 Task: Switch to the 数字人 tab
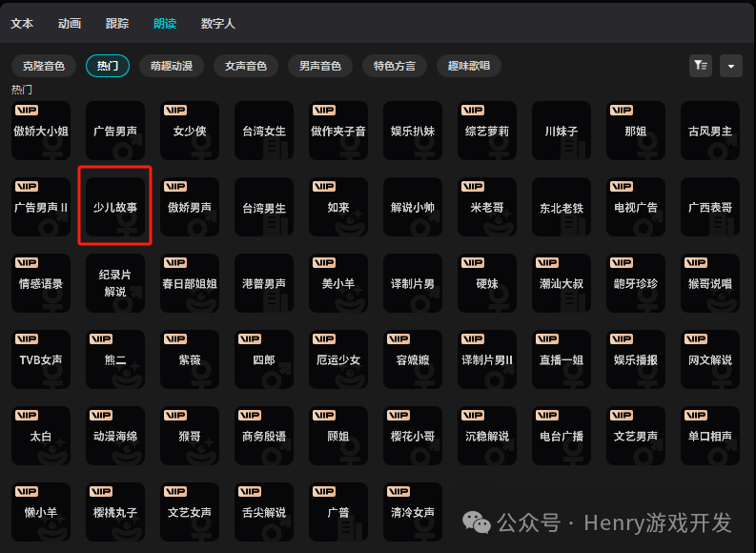click(218, 23)
